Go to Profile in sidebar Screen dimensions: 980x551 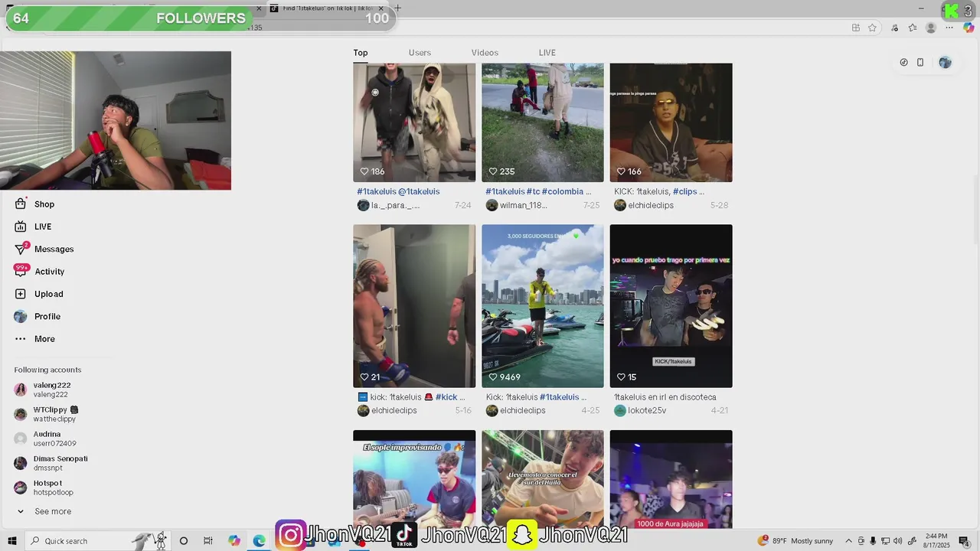pos(38,316)
